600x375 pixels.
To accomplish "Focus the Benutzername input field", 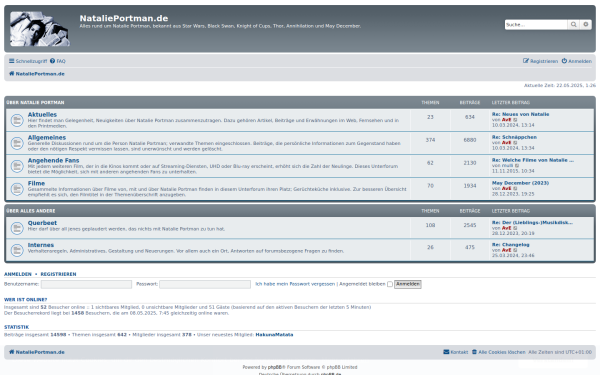I will (86, 284).
